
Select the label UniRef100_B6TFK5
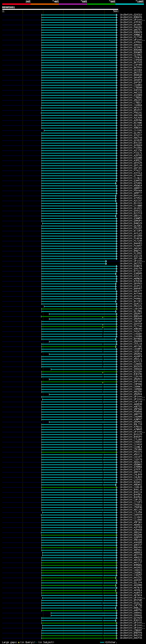[x=131, y=62]
